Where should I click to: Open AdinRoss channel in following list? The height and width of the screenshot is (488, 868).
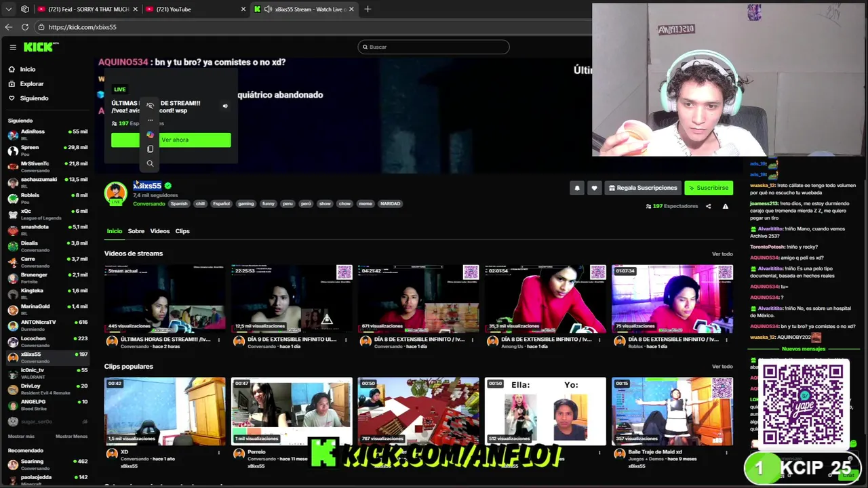point(47,134)
